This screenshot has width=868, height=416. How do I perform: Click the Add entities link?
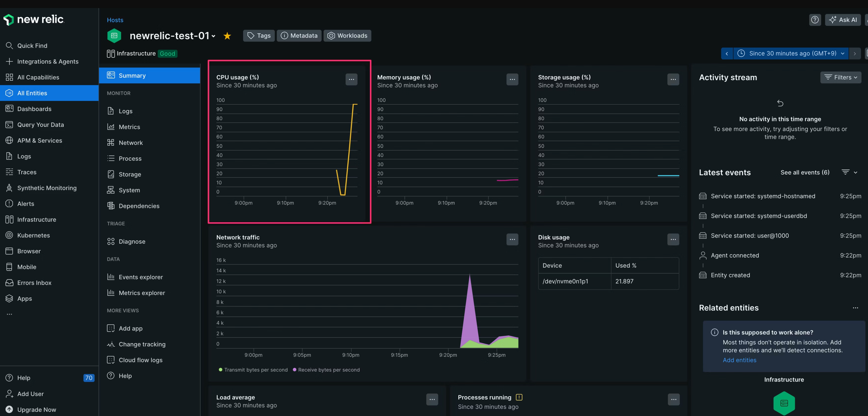point(739,360)
